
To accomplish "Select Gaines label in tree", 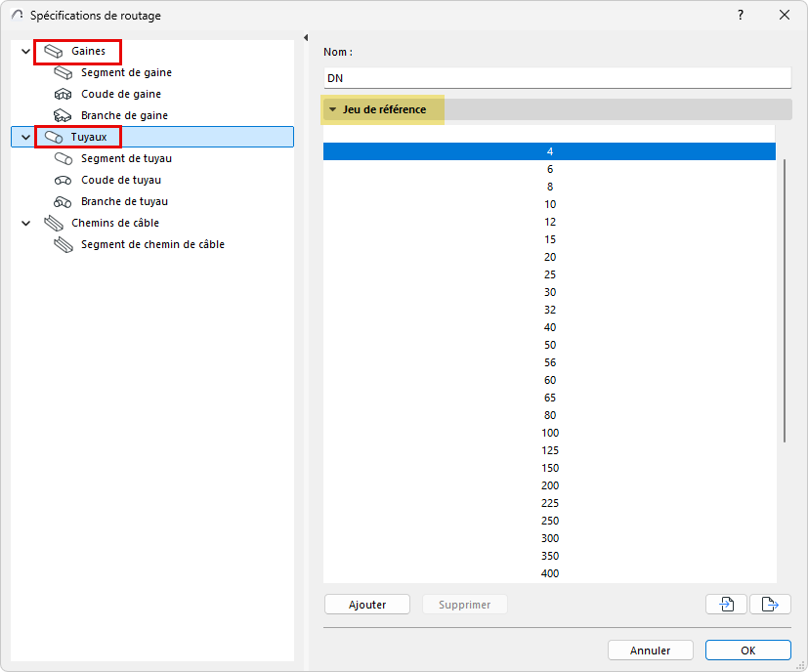I will click(88, 51).
